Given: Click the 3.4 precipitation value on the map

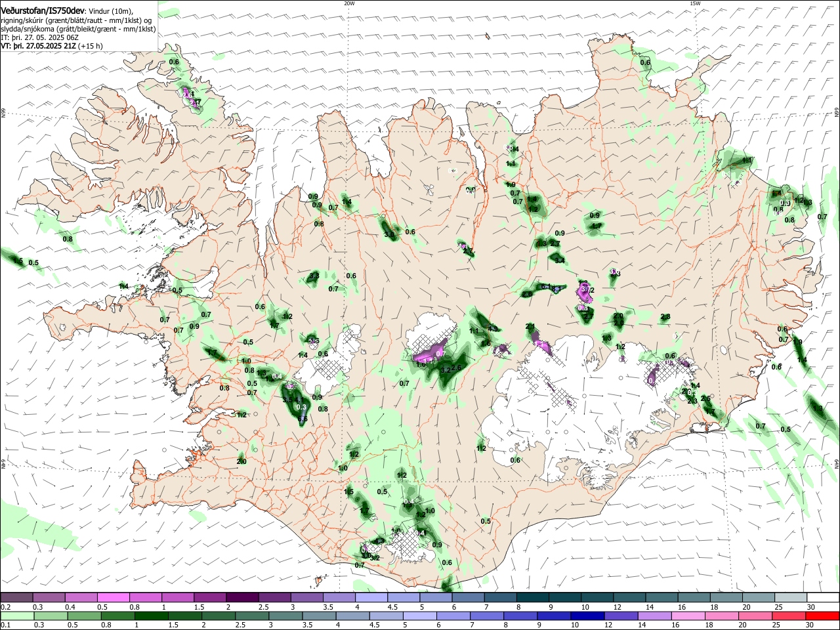Looking at the screenshot, I should point(560,261).
